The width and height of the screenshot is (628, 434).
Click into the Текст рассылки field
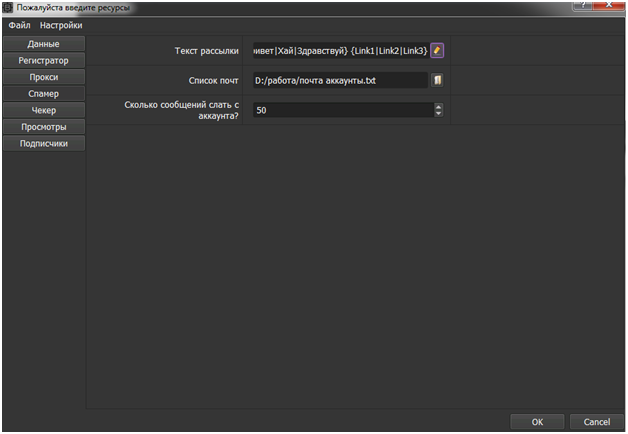pos(339,50)
